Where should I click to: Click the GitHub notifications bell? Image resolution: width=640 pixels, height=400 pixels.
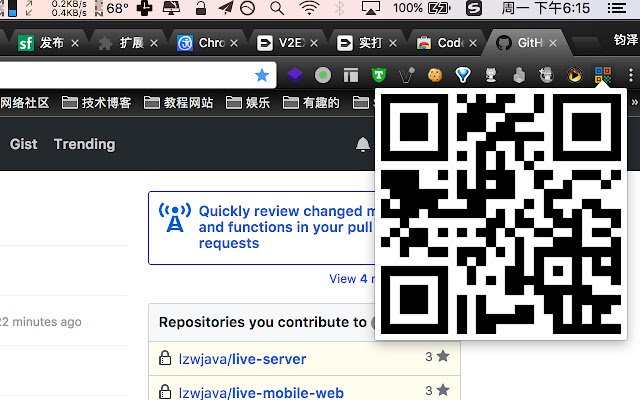point(362,144)
